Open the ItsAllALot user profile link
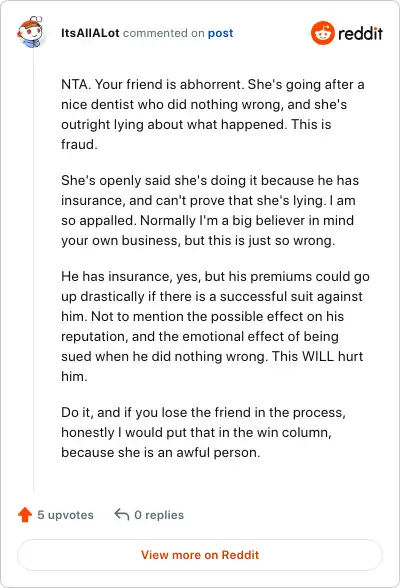This screenshot has width=400, height=588. pyautogui.click(x=90, y=33)
